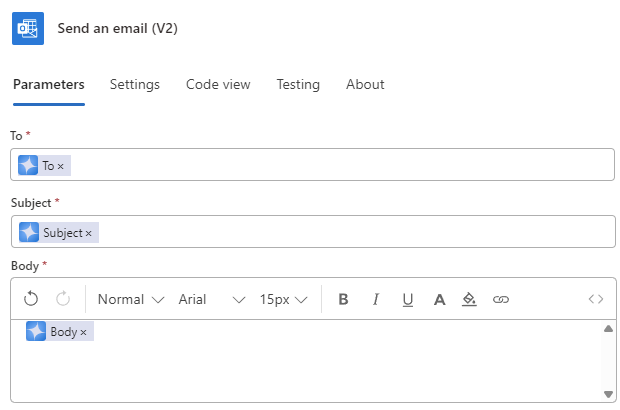Click the Outlook connector icon in header

[28, 28]
